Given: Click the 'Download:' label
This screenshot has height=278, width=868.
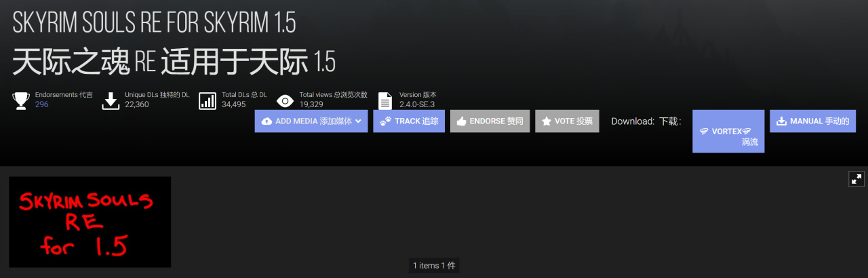Looking at the screenshot, I should click(x=633, y=121).
